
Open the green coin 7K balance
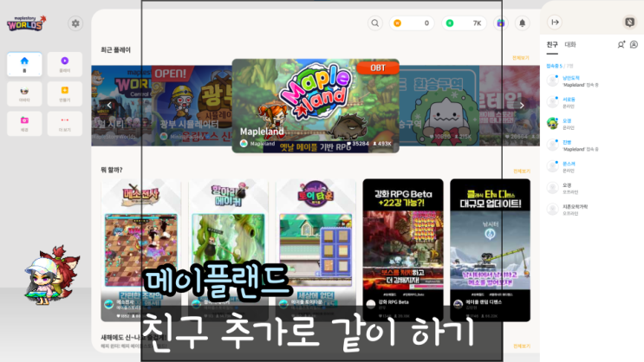tap(464, 23)
